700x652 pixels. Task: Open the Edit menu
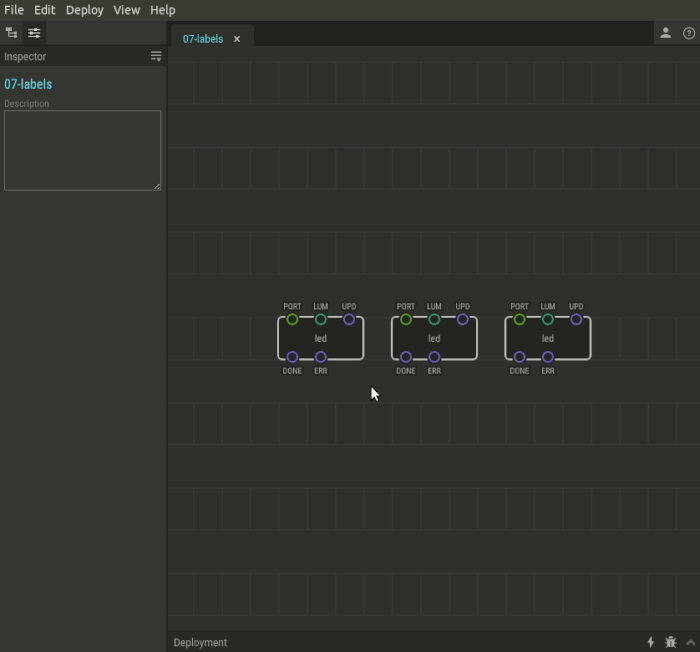click(45, 10)
